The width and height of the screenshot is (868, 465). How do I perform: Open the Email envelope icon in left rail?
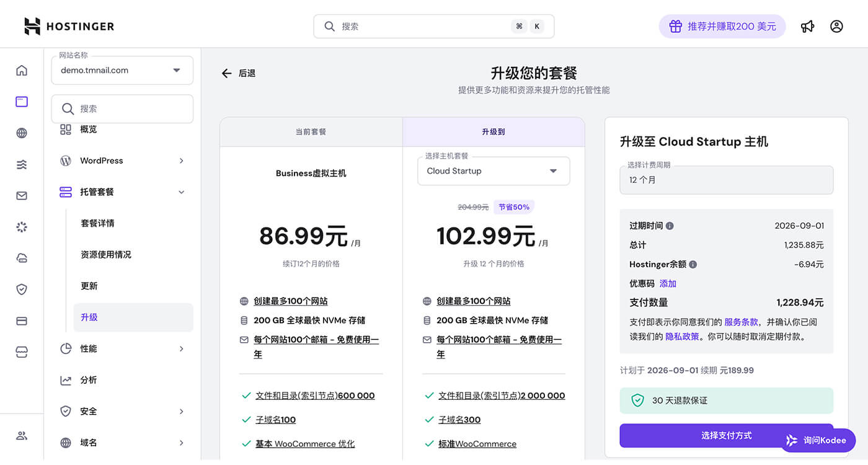(22, 195)
